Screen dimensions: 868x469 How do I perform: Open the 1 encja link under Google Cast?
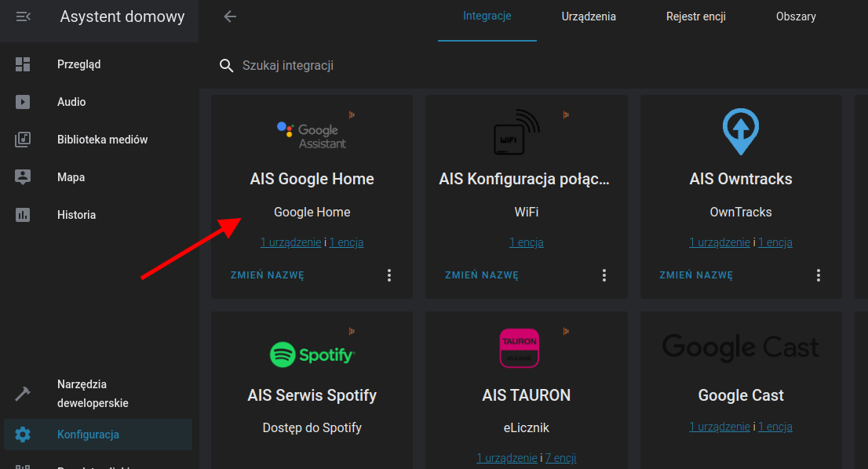pos(775,427)
